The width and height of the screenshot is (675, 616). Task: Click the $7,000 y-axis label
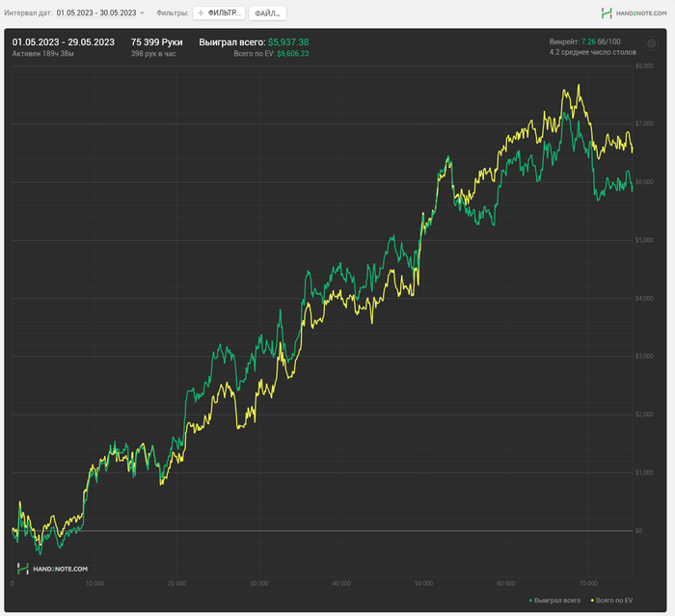[x=644, y=124]
